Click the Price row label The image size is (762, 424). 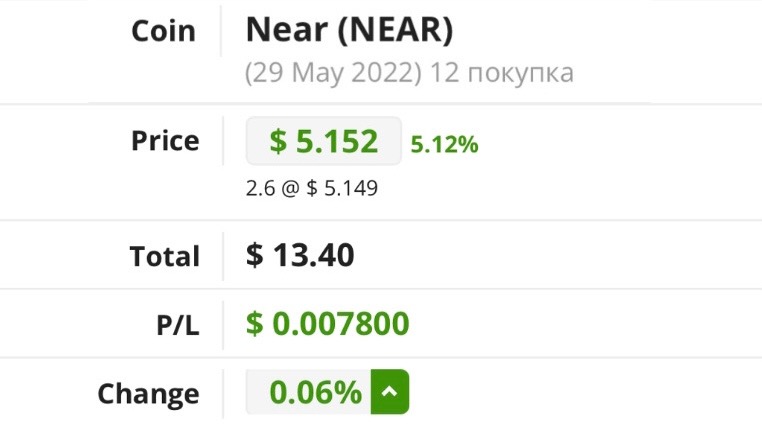pos(165,141)
